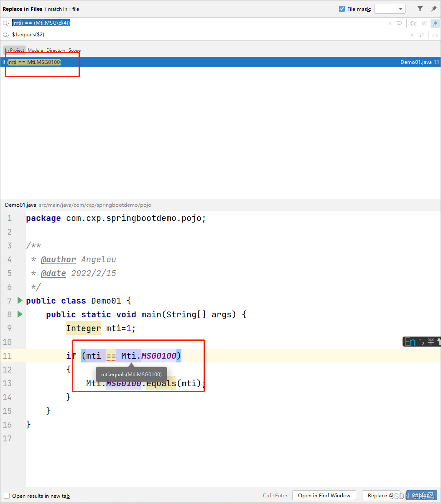Uncheck the File mask checkbox
This screenshot has width=441, height=504.
pyautogui.click(x=342, y=9)
